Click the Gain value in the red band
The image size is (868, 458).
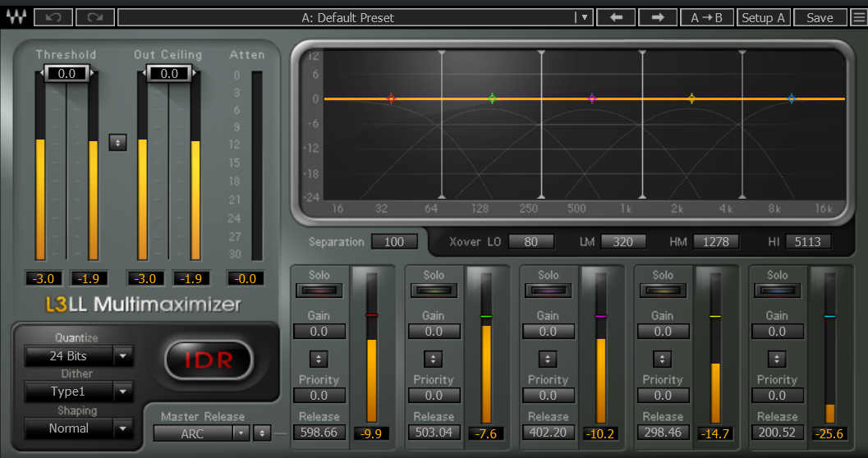click(319, 332)
